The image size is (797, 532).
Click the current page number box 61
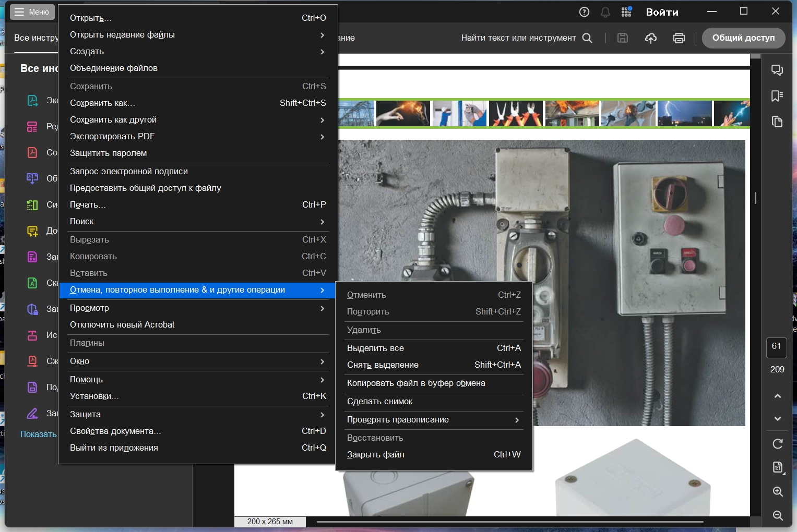tap(776, 347)
